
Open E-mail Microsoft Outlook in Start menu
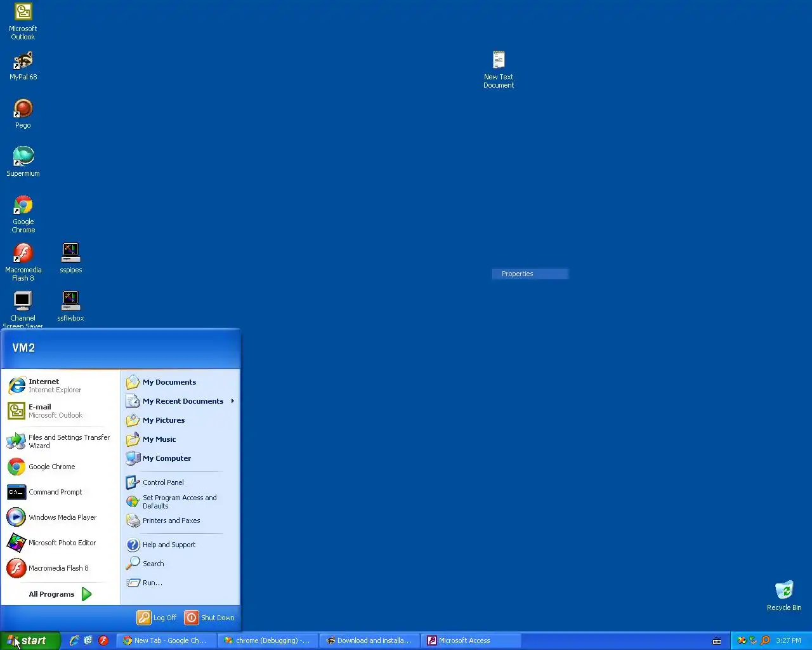pos(61,411)
